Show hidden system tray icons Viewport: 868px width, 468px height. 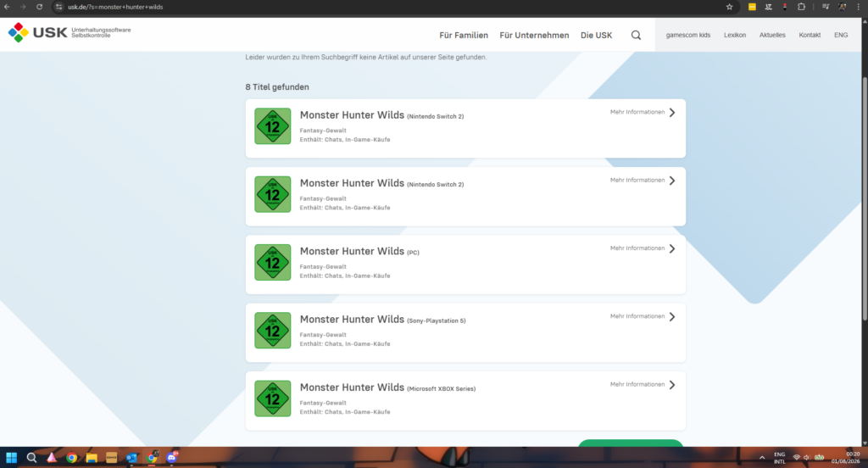point(762,458)
